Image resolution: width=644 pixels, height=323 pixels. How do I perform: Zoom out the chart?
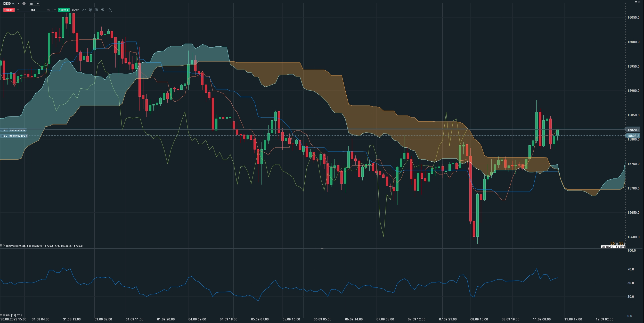tap(97, 10)
